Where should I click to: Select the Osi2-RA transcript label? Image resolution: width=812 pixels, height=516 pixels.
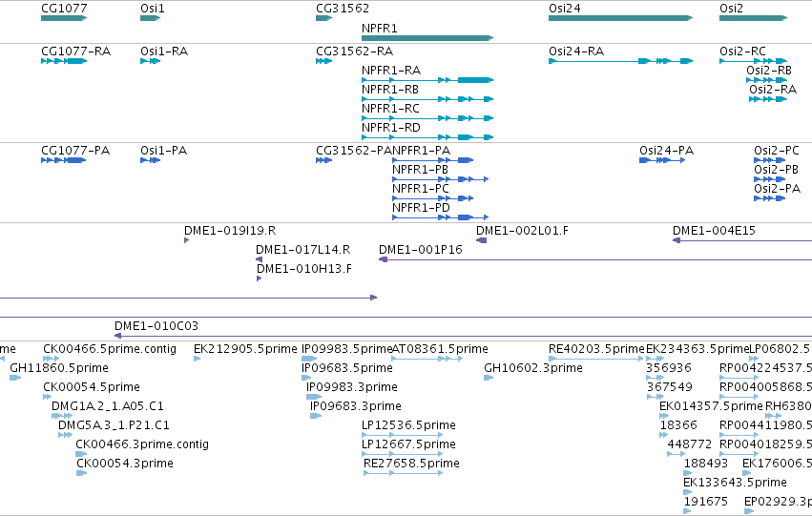click(773, 90)
